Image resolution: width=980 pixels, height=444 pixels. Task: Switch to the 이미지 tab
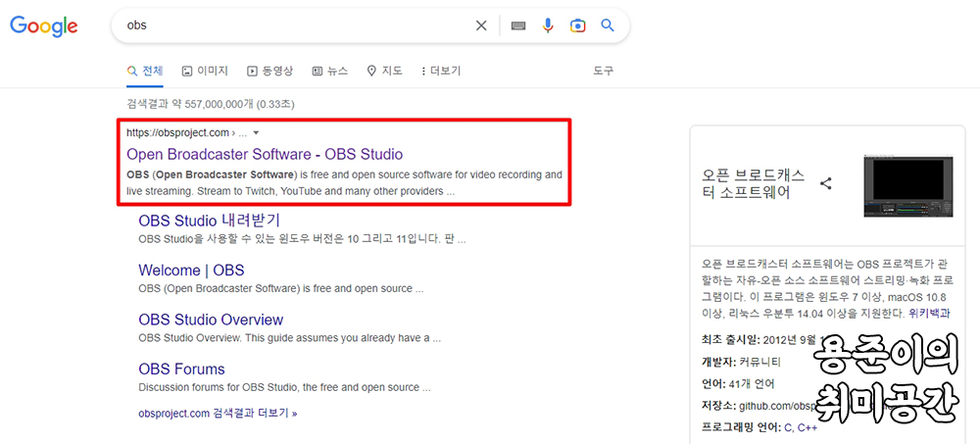(205, 71)
